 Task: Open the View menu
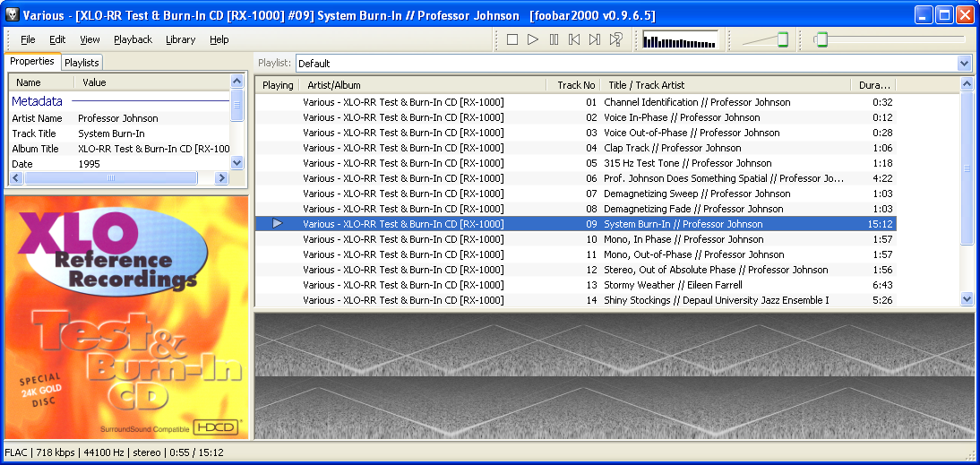tap(90, 39)
